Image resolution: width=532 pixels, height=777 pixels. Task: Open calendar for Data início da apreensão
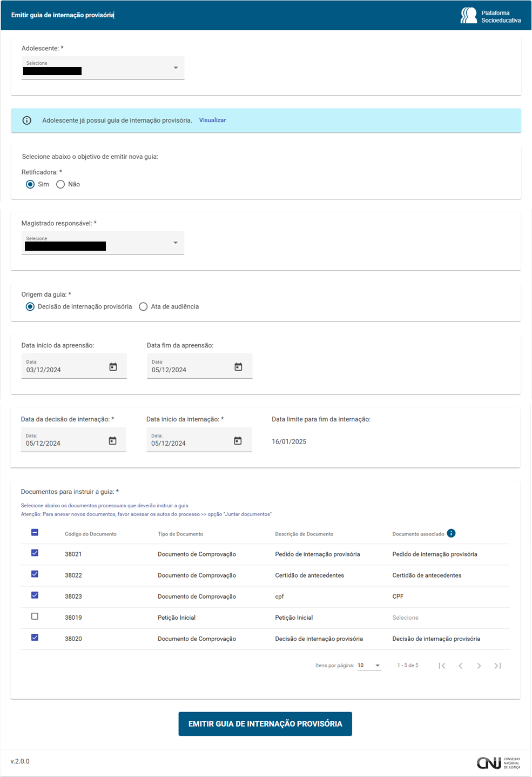113,367
